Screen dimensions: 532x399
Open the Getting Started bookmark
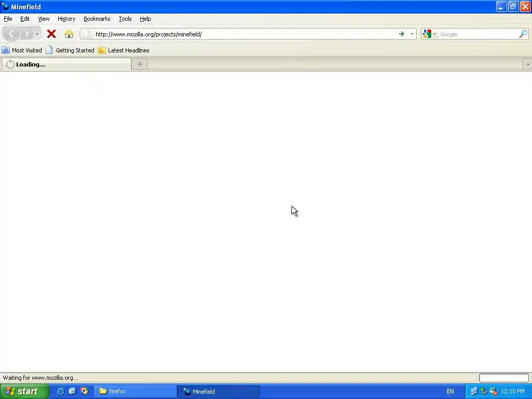click(70, 50)
